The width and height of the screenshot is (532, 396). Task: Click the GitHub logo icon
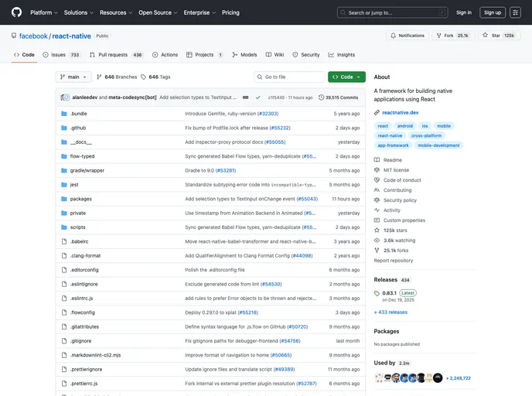pos(17,12)
